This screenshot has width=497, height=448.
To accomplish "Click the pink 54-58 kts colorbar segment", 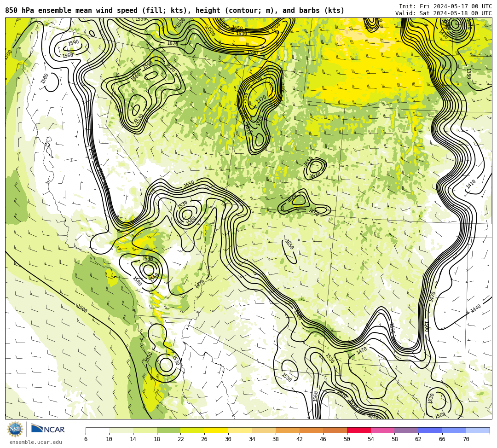I will click(382, 430).
